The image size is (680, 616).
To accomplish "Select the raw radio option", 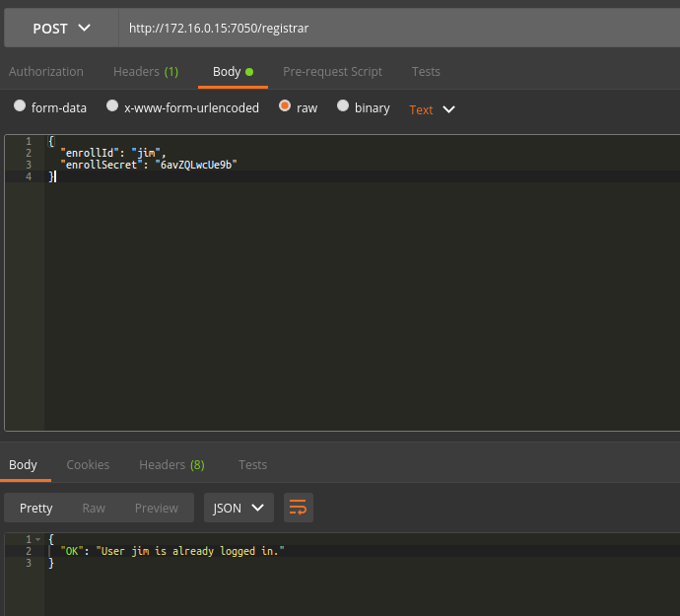I will [x=285, y=105].
